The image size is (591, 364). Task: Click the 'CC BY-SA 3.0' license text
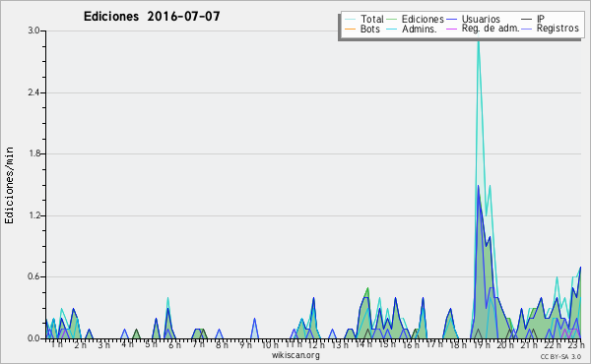click(x=560, y=356)
